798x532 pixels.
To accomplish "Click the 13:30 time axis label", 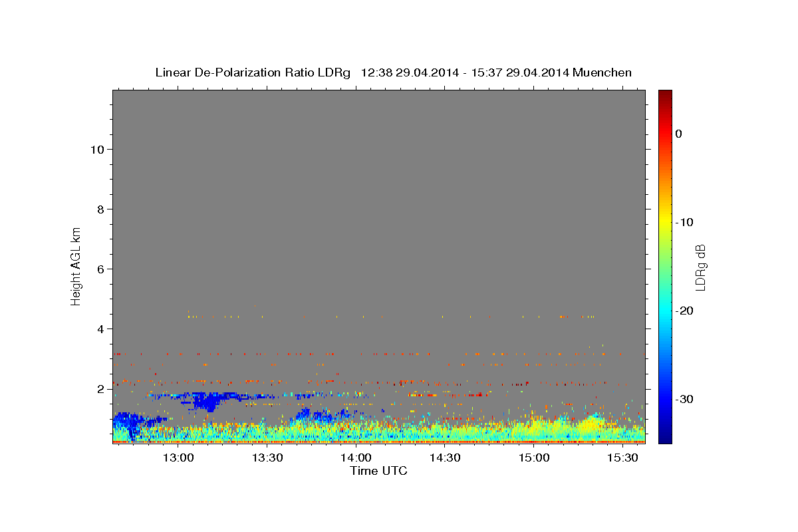I will pos(267,458).
